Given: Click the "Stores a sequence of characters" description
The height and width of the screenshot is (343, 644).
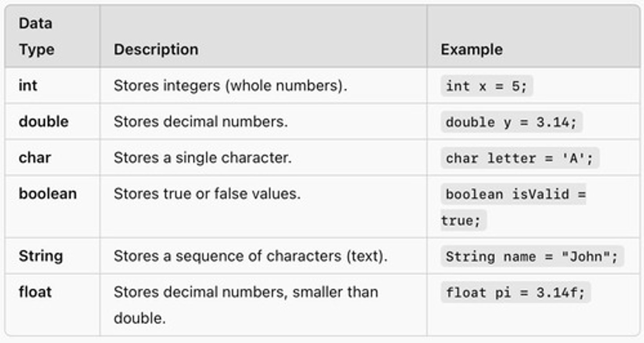Looking at the screenshot, I should (250, 256).
